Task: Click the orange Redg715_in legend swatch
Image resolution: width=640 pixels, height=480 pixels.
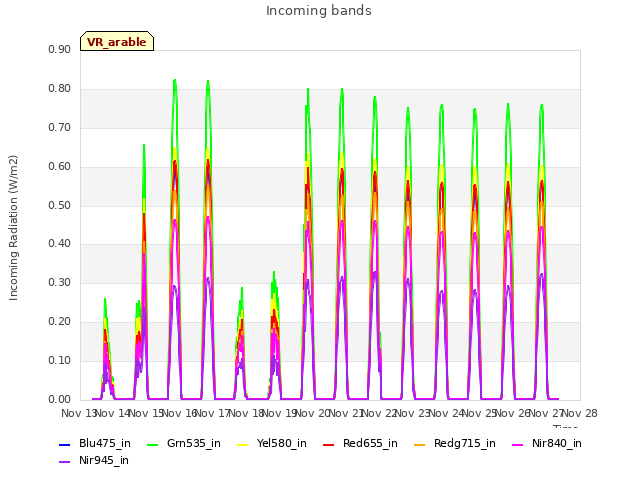Action: (419, 444)
